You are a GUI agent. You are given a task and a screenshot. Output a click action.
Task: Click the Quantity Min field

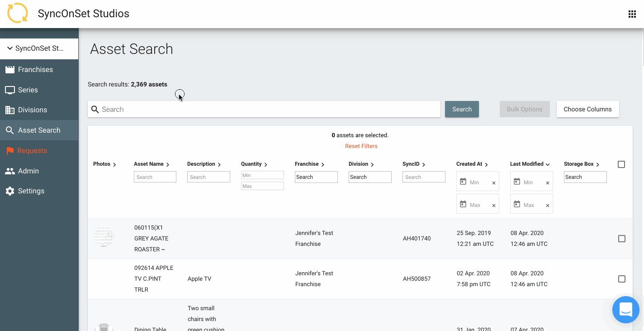point(262,175)
